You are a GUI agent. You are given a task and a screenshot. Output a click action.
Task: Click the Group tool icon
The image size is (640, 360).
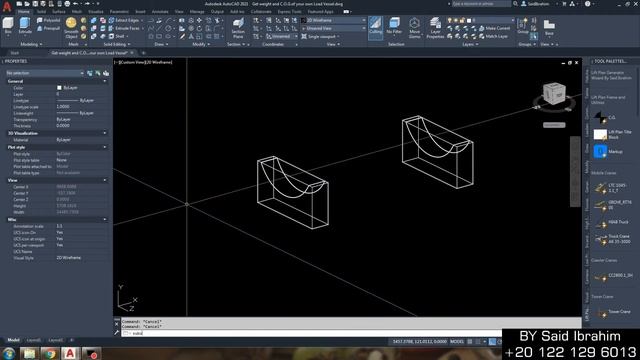(522, 25)
